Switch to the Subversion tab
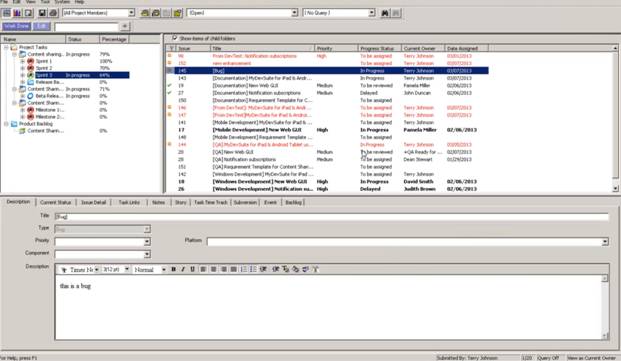Screen dimensions: 621x361 (245, 202)
